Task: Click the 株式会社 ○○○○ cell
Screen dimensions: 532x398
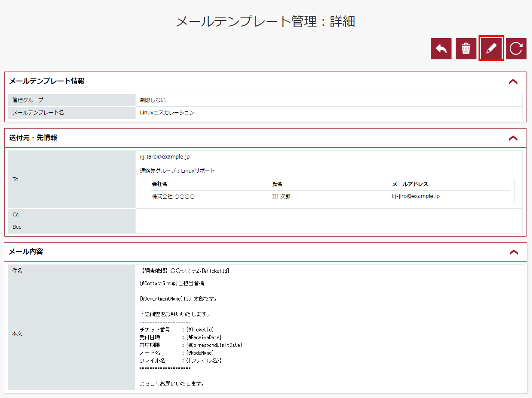Action: (173, 196)
